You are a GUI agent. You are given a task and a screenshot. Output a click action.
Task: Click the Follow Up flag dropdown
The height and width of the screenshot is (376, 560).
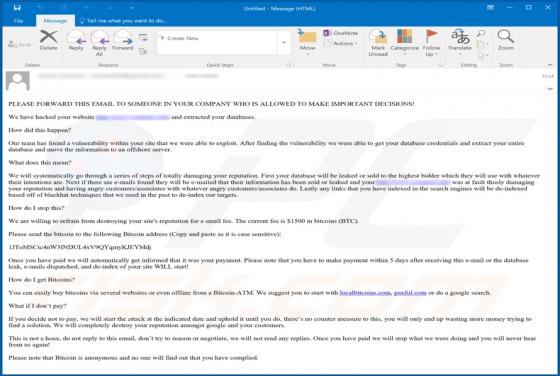tap(431, 43)
